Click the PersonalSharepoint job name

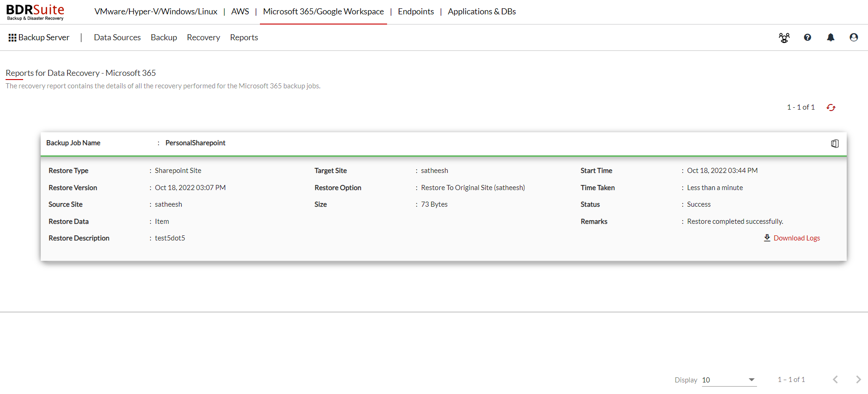(196, 143)
